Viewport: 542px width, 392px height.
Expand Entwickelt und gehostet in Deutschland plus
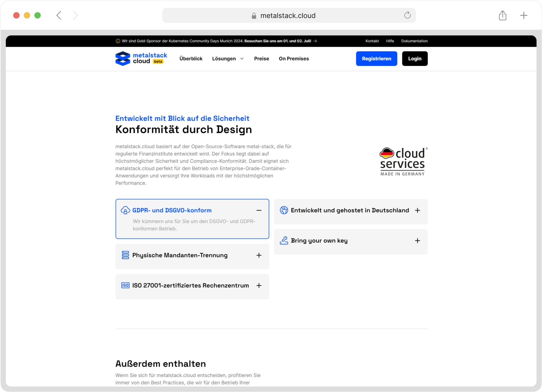[x=417, y=210]
